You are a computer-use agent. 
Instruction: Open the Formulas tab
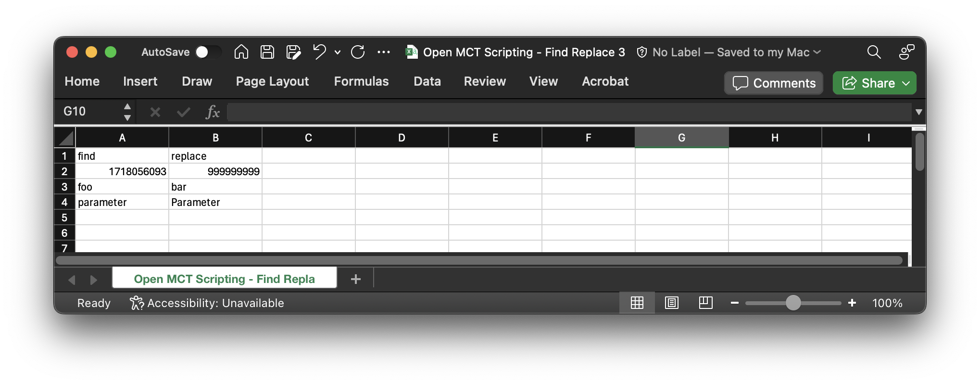coord(361,81)
